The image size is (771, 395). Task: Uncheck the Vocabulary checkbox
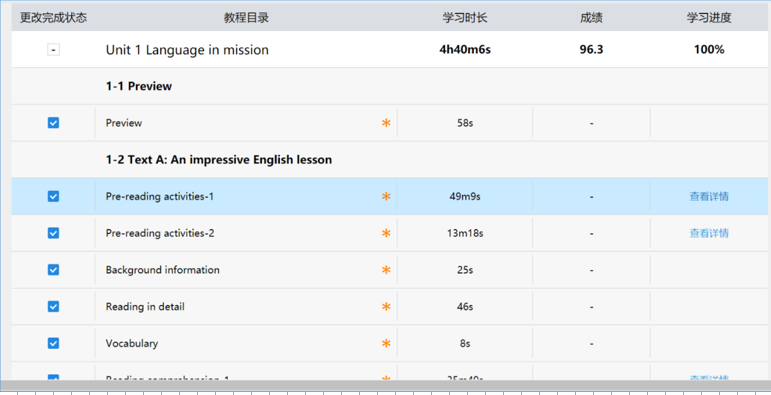point(54,343)
